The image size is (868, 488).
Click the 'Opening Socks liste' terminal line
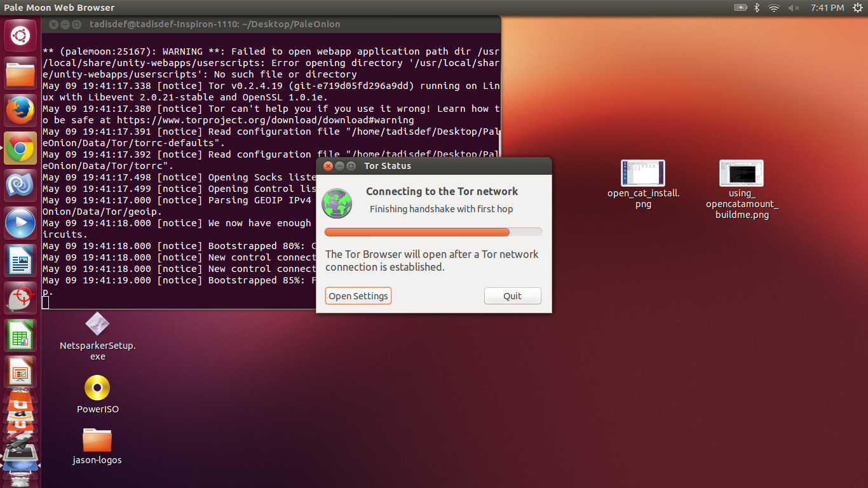(x=180, y=177)
